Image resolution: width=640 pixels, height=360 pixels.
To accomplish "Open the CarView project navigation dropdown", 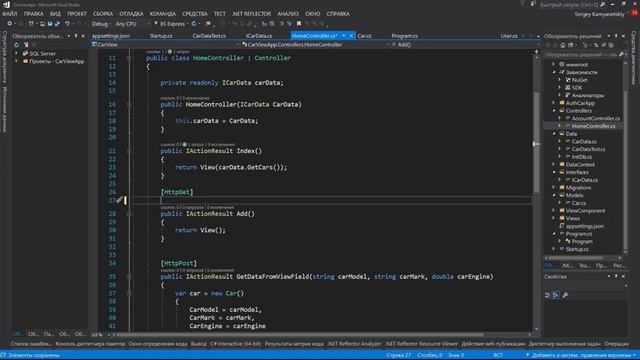I will pos(166,44).
